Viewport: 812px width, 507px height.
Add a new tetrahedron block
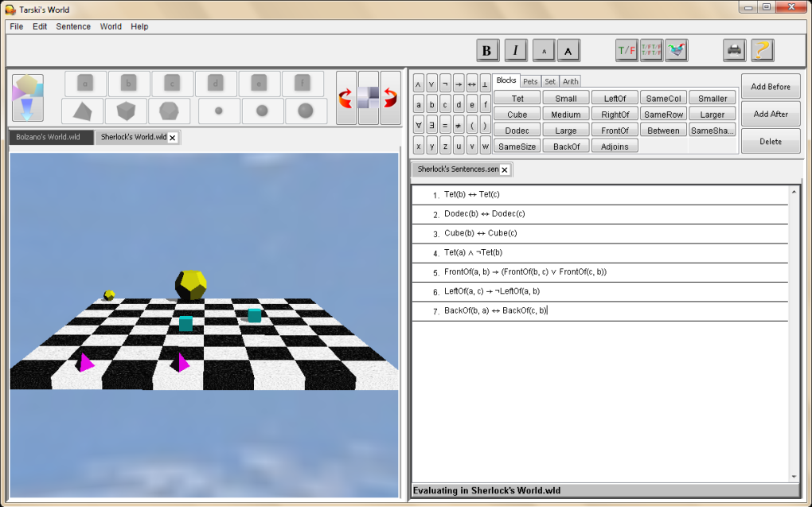(x=82, y=111)
